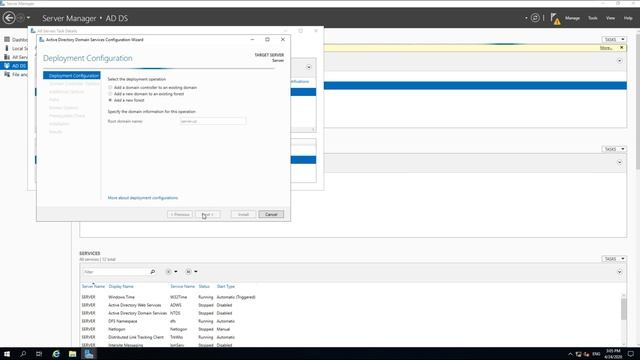This screenshot has width=640, height=360.
Task: Select Local Server in the left sidebar
Action: [x=16, y=48]
